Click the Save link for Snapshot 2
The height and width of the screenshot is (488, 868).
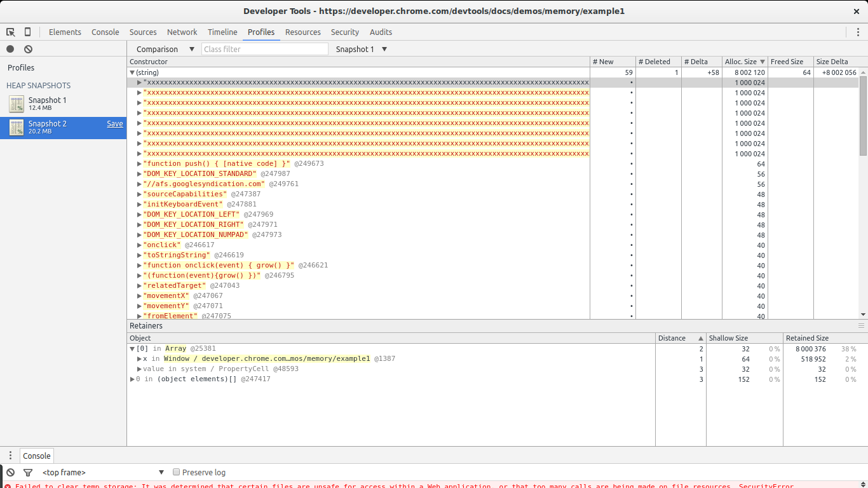coord(115,124)
